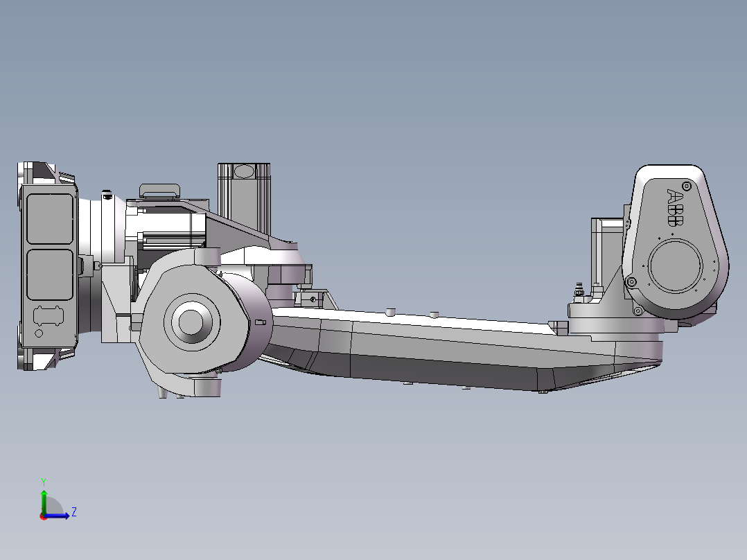Click the green Y axis label
This screenshot has height=560, width=747.
click(44, 480)
